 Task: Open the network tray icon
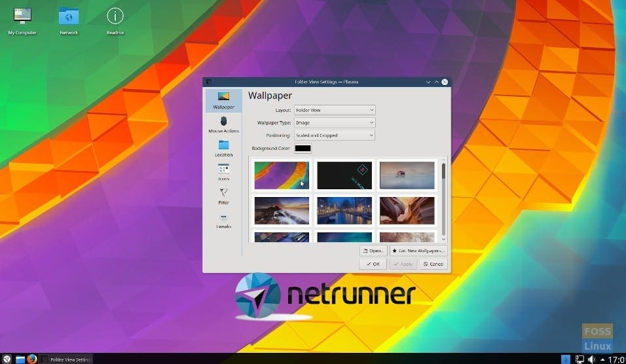click(x=580, y=359)
